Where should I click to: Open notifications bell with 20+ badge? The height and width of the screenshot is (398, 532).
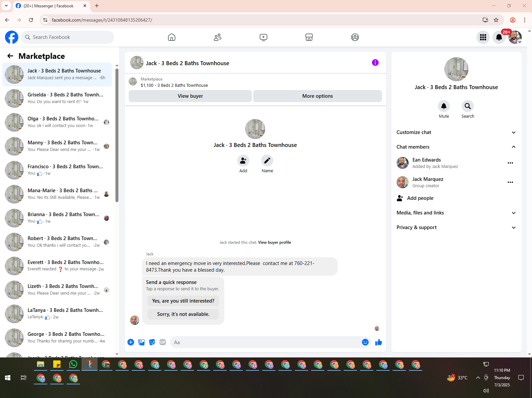(x=499, y=37)
